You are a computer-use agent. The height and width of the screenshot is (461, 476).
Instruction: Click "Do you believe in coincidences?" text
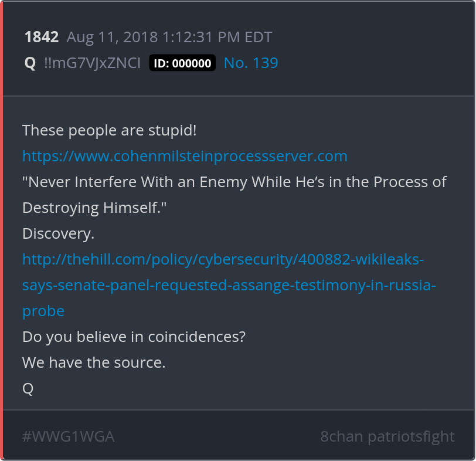[134, 337]
